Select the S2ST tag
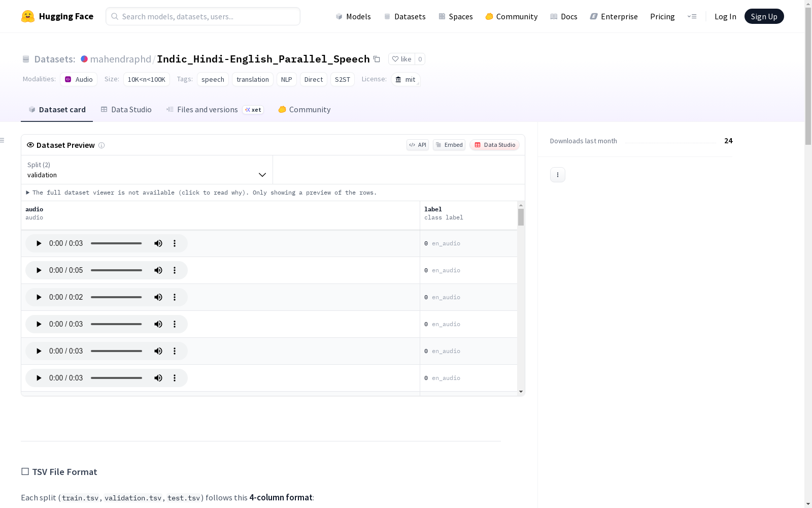This screenshot has width=812, height=508. pos(343,79)
